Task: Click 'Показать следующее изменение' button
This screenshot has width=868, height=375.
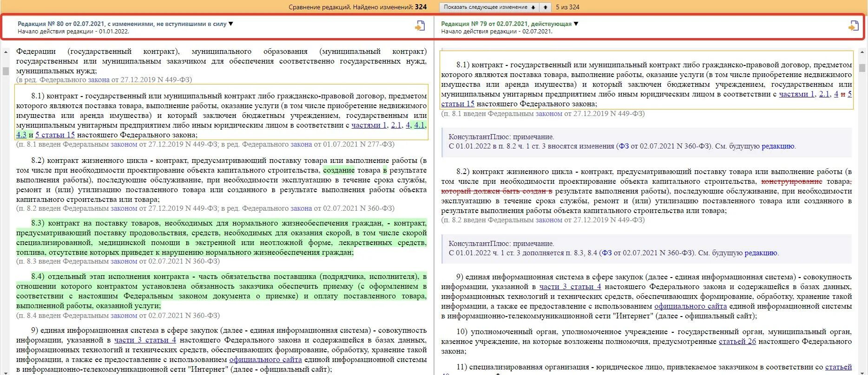Action: pos(488,7)
